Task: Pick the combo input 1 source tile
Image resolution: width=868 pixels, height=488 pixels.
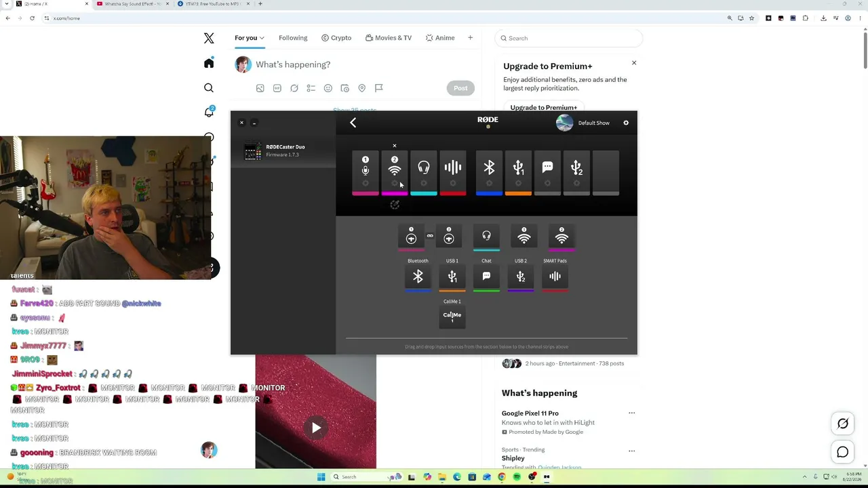Action: pos(411,237)
